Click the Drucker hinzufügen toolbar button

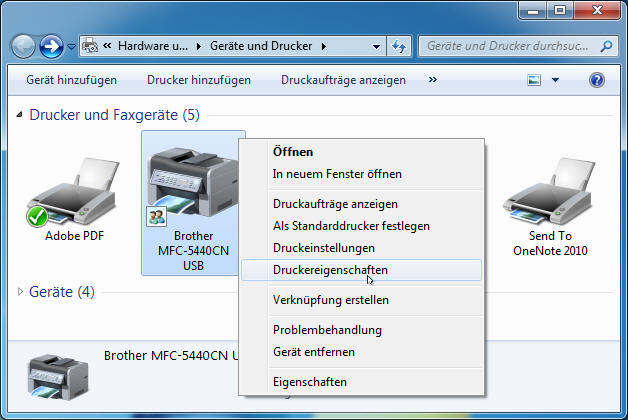pyautogui.click(x=198, y=80)
